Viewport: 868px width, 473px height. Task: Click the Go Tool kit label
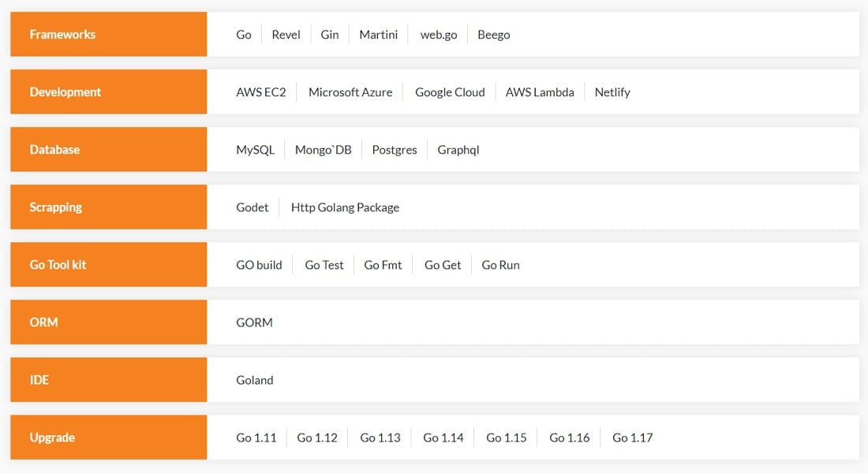click(109, 264)
